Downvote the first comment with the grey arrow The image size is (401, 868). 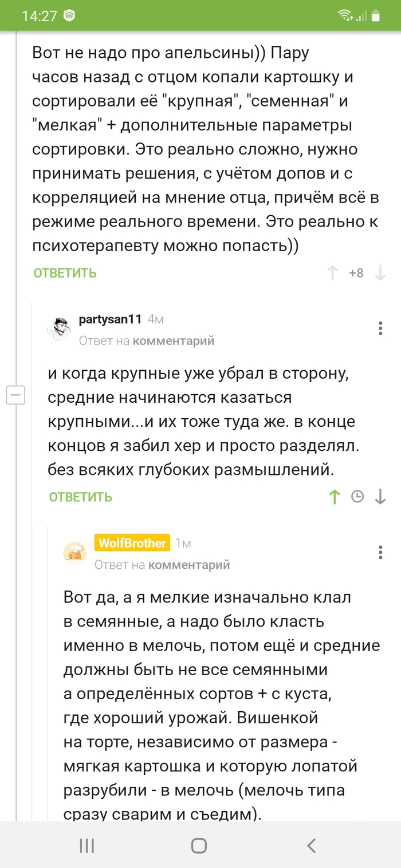(380, 273)
